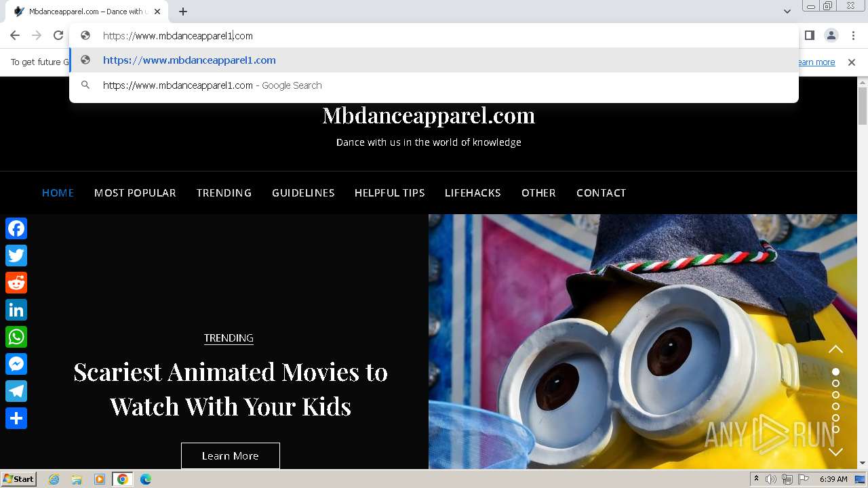Image resolution: width=868 pixels, height=488 pixels.
Task: Share page via WhatsApp sidebar icon
Action: click(16, 337)
